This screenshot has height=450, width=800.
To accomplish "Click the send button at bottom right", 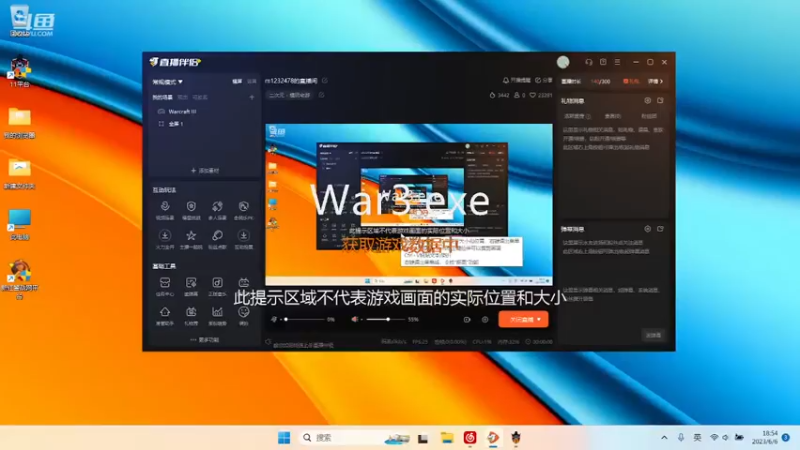I will click(654, 335).
